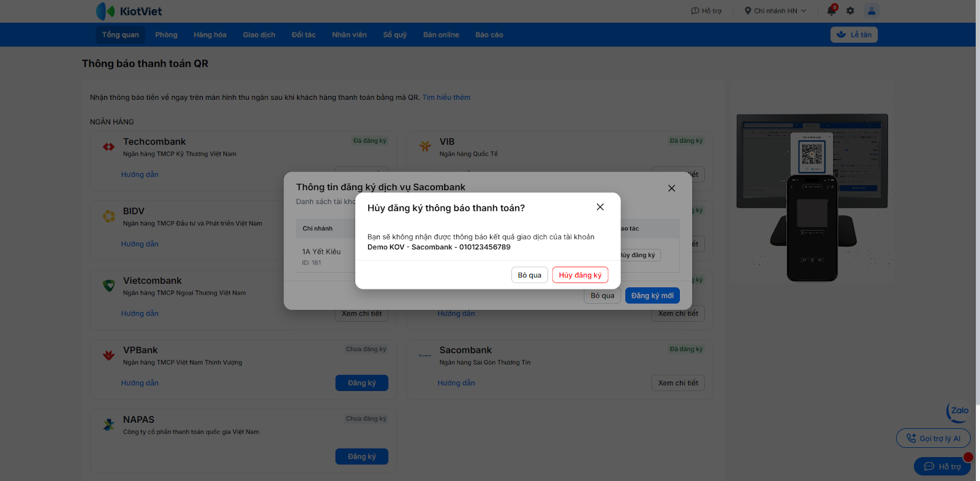The image size is (980, 481).
Task: Open Hướng dẫn for BIDV
Action: 140,244
